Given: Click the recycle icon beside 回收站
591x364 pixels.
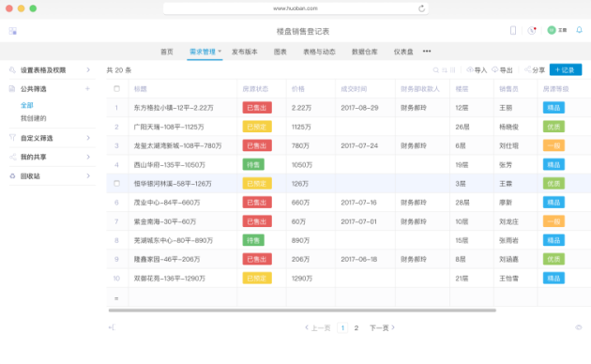Looking at the screenshot, I should click(12, 176).
